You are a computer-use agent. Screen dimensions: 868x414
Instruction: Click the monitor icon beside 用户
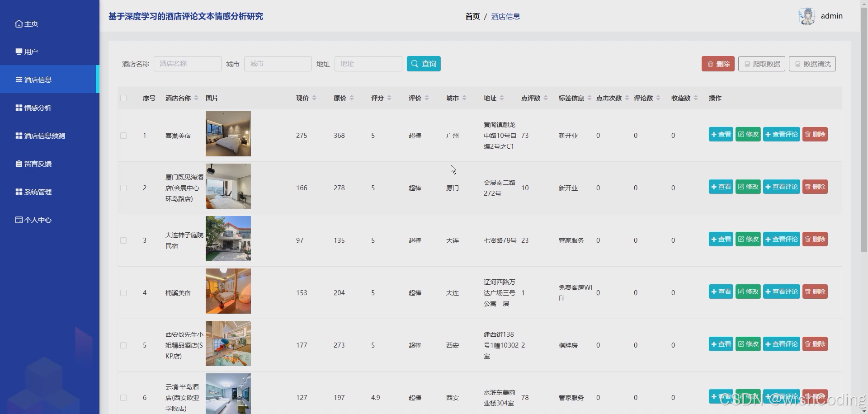click(19, 52)
